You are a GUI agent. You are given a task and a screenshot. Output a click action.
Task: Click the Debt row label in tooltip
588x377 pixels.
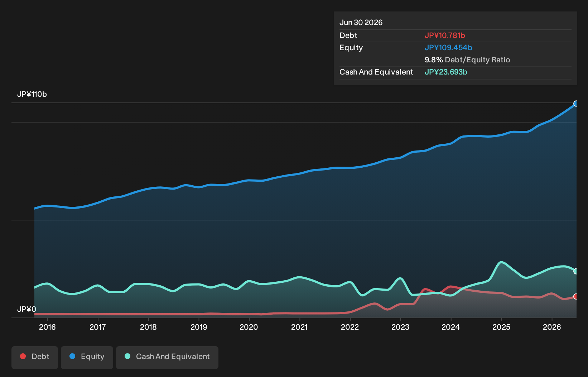tap(348, 35)
